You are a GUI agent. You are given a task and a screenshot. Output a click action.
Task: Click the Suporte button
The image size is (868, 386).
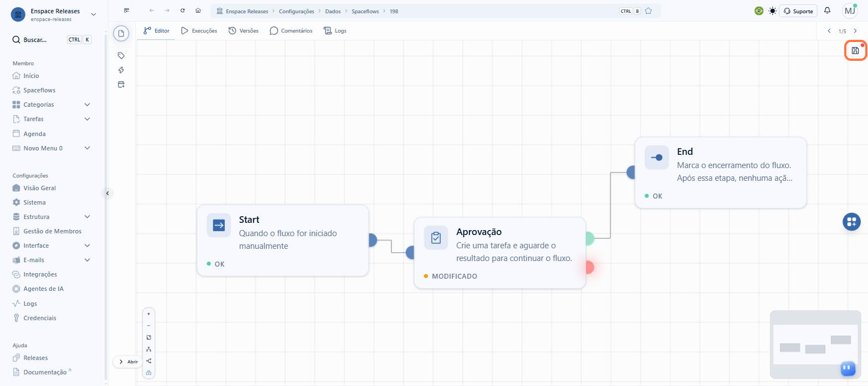pyautogui.click(x=798, y=11)
